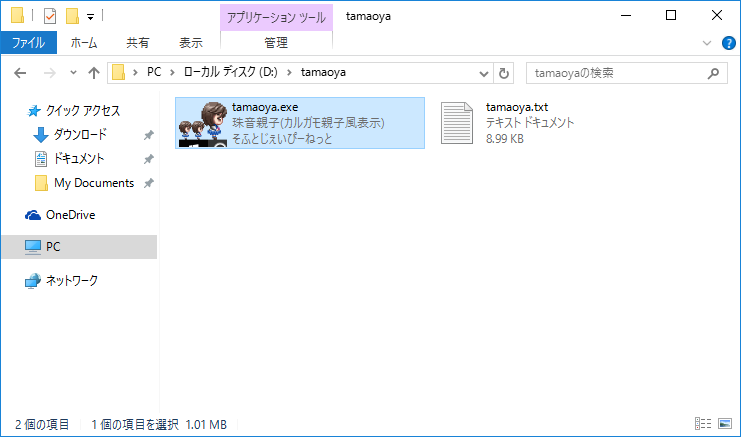Image resolution: width=741 pixels, height=437 pixels.
Task: Click the OneDrive cloud icon
Action: pos(33,215)
